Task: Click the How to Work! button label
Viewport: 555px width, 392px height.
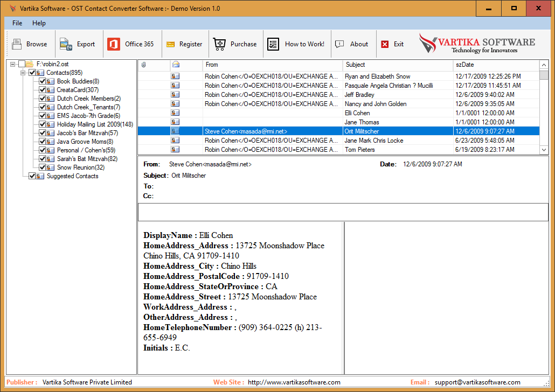Action: [305, 44]
